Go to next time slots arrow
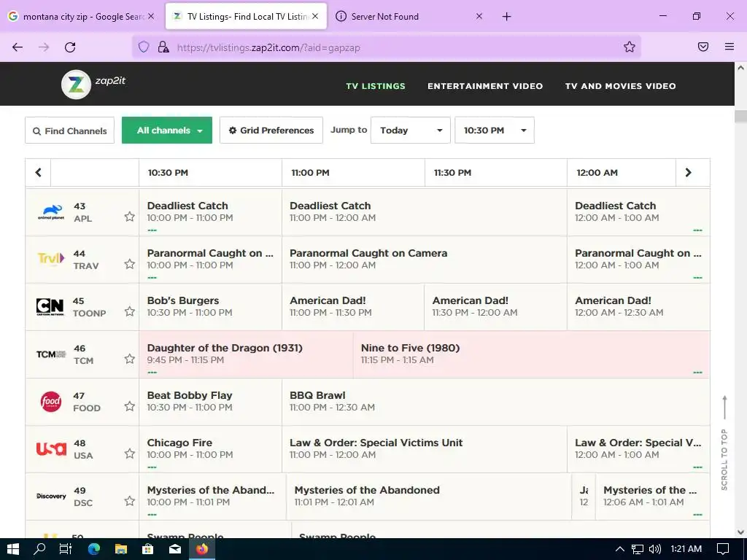 pos(689,172)
